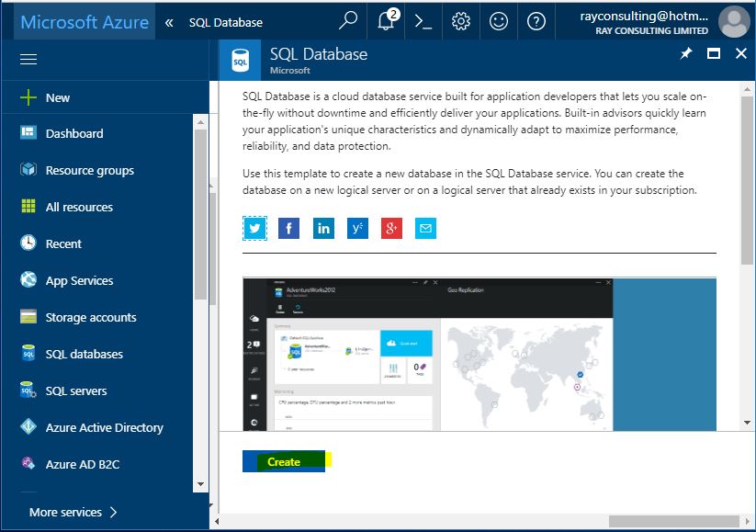Click More services link
This screenshot has width=756, height=532.
point(65,512)
